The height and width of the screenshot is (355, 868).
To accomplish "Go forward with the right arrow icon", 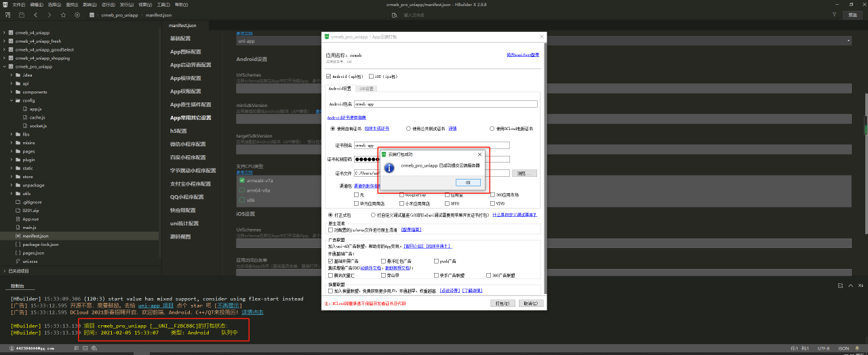I will [50, 14].
